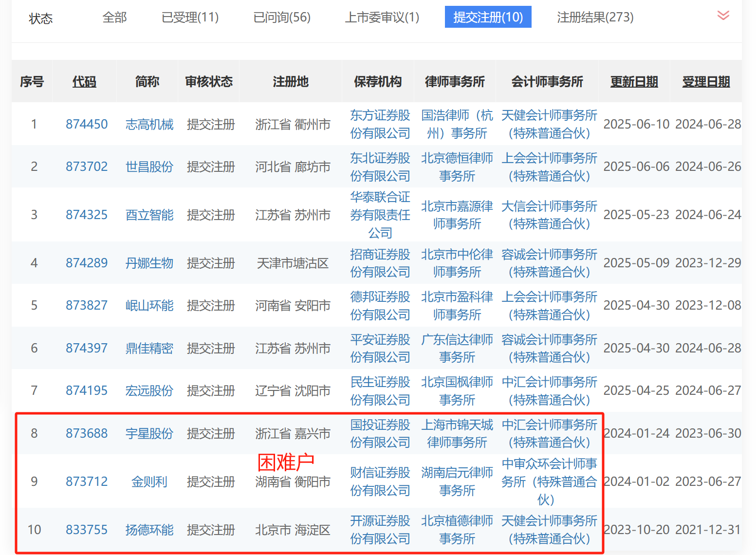Open the 酉立智能 filing page

tap(149, 215)
